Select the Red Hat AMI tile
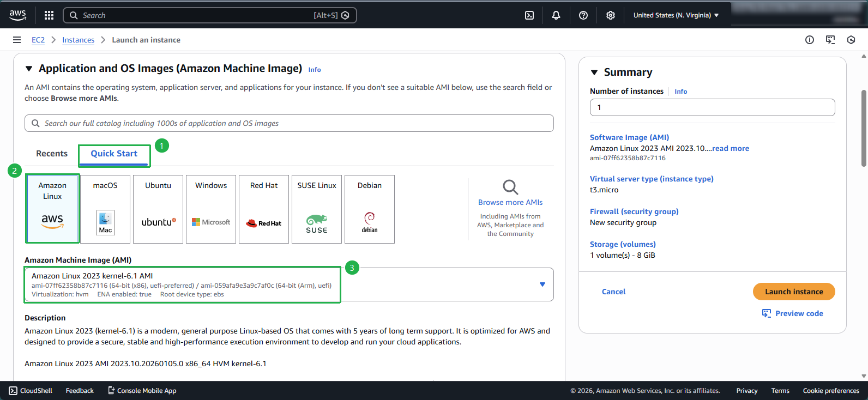Image resolution: width=868 pixels, height=400 pixels. coord(264,209)
